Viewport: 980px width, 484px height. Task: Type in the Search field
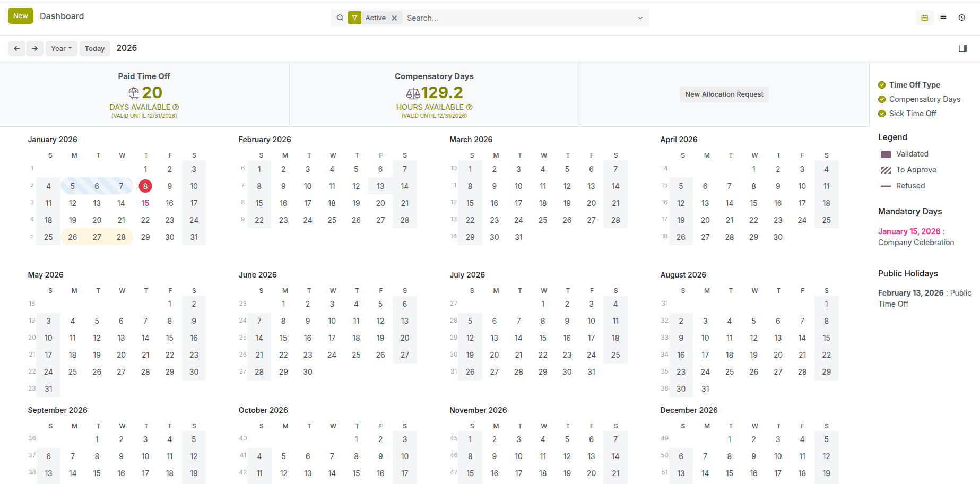coord(520,18)
